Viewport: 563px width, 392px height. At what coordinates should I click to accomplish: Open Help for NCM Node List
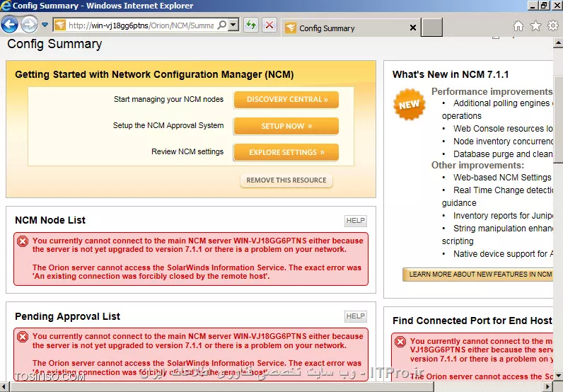click(x=356, y=221)
